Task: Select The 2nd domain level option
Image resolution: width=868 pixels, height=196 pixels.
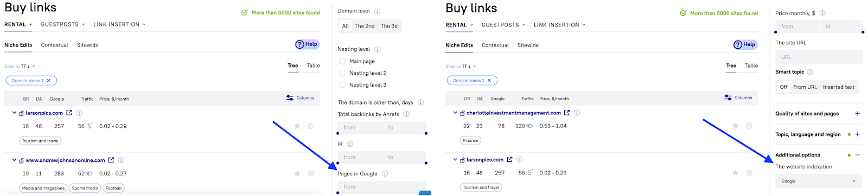Action: [365, 26]
